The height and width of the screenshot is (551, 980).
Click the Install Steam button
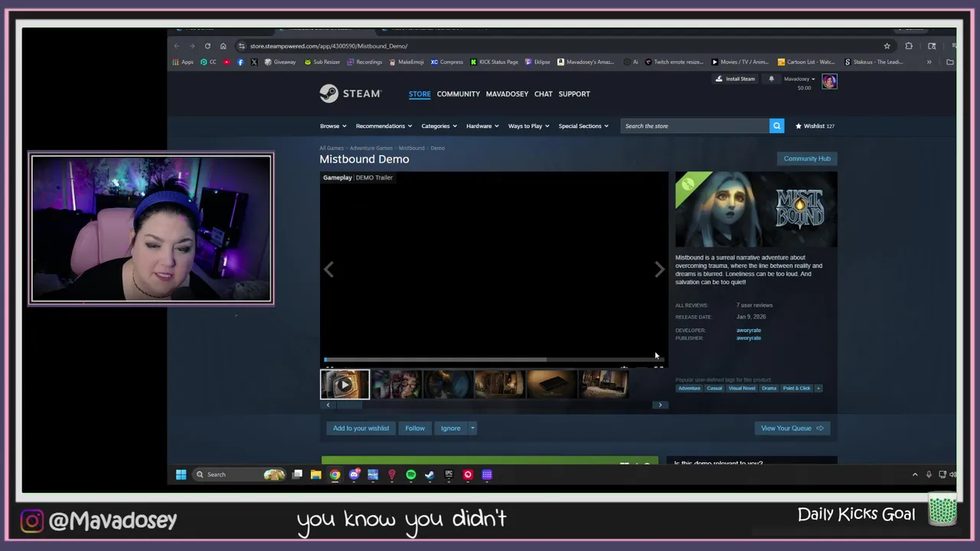736,79
